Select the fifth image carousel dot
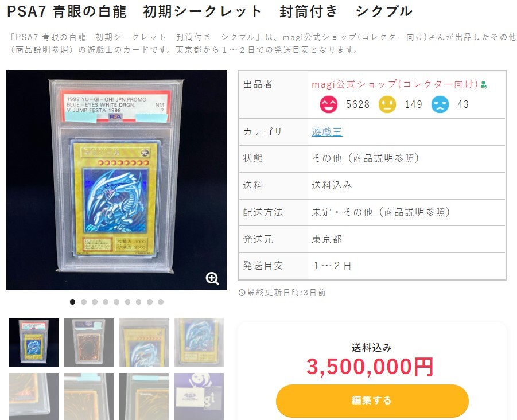 (x=116, y=302)
